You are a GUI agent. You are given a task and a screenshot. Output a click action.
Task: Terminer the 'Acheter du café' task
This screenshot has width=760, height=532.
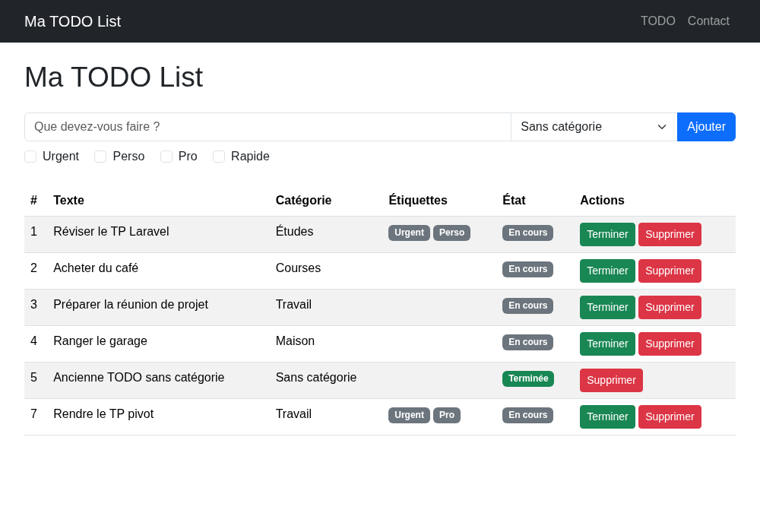click(607, 271)
